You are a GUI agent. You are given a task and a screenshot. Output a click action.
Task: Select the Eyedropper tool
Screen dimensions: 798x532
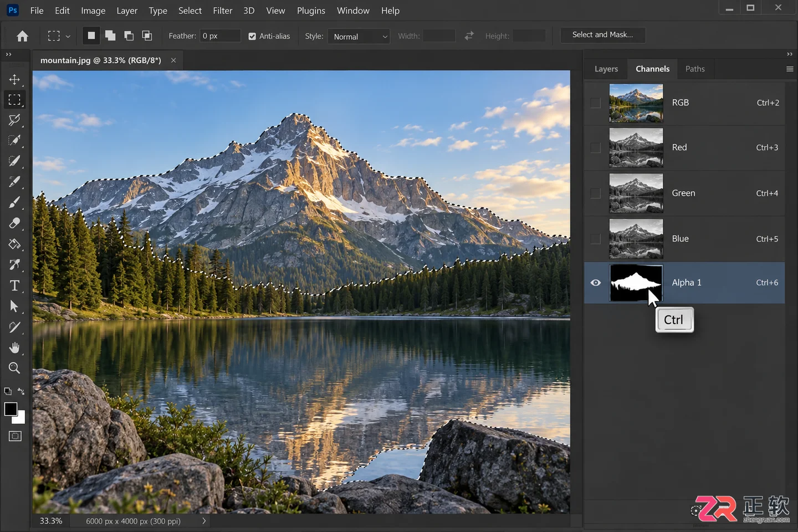point(14,161)
